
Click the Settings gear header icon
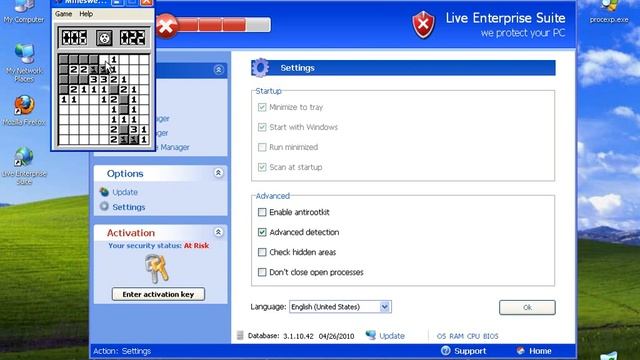coord(260,68)
